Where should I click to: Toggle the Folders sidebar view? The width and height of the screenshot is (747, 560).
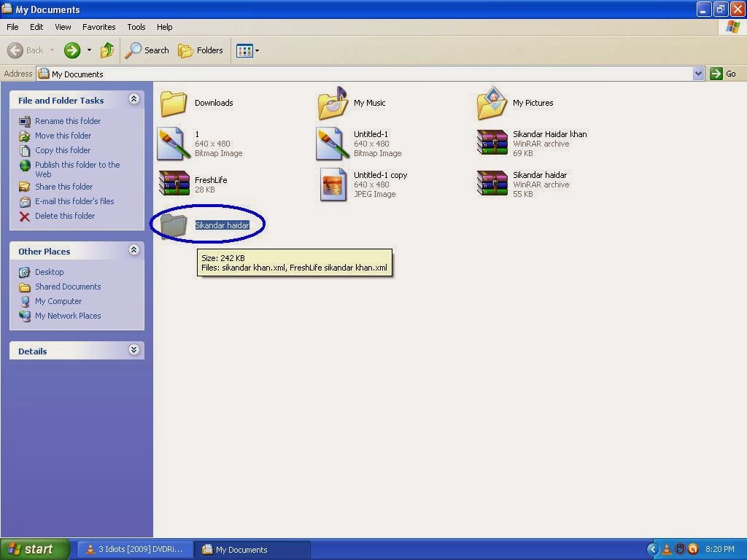coord(201,50)
